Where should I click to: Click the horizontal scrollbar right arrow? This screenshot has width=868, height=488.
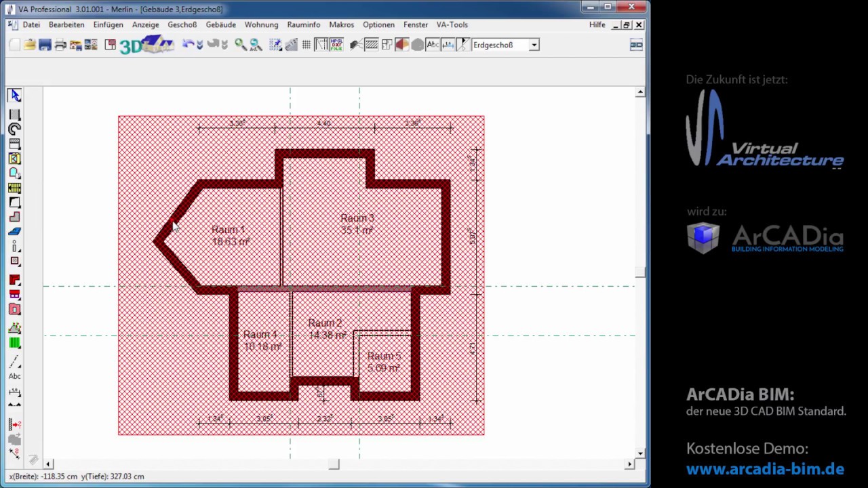point(629,464)
